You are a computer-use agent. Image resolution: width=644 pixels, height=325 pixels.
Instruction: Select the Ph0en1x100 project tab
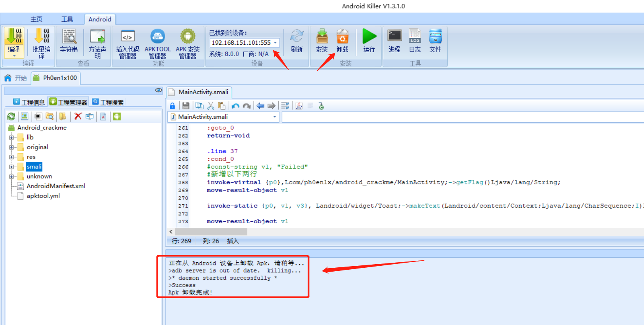55,78
